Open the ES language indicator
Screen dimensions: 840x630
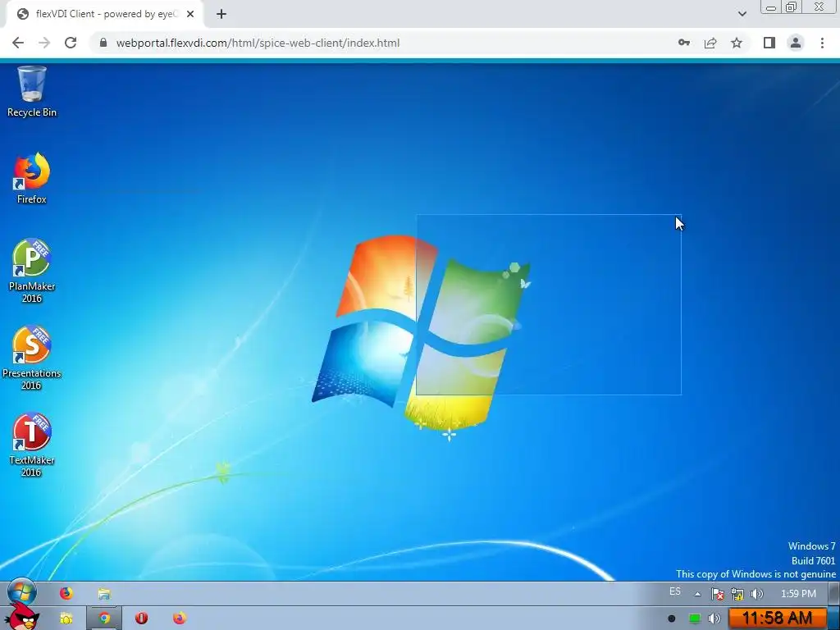(675, 592)
